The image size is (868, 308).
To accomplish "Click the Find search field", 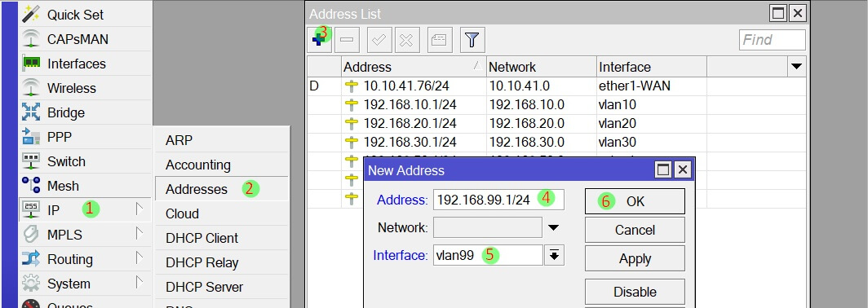I will (x=773, y=40).
